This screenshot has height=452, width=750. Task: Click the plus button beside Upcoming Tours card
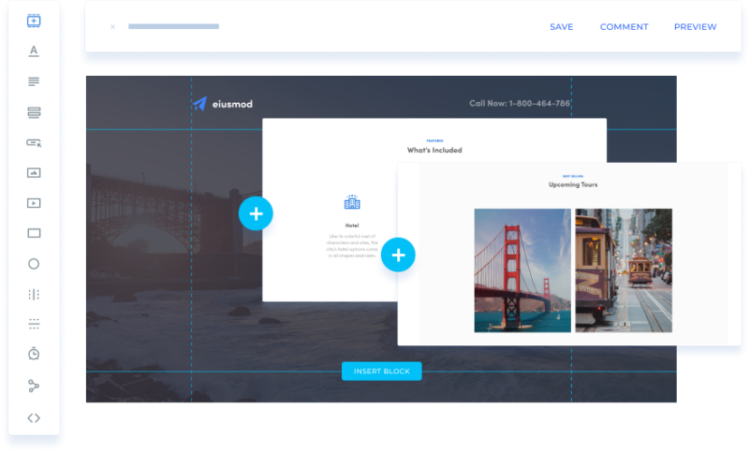[x=398, y=255]
